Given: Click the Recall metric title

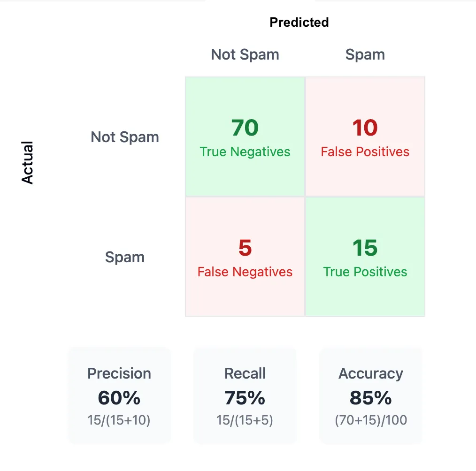Looking at the screenshot, I should [x=245, y=373].
